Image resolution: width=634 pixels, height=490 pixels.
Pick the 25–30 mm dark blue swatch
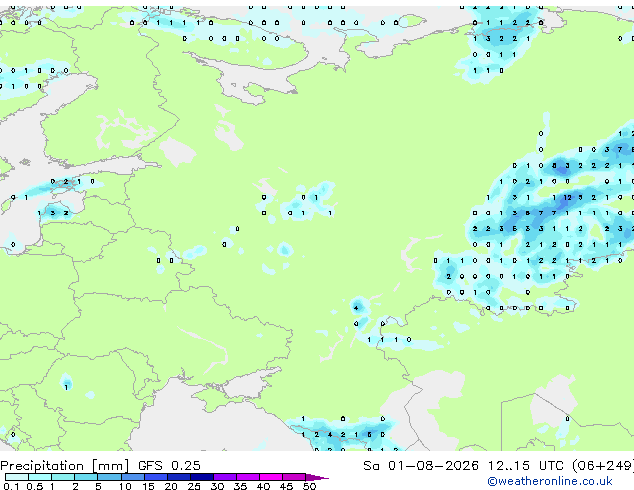(201, 477)
